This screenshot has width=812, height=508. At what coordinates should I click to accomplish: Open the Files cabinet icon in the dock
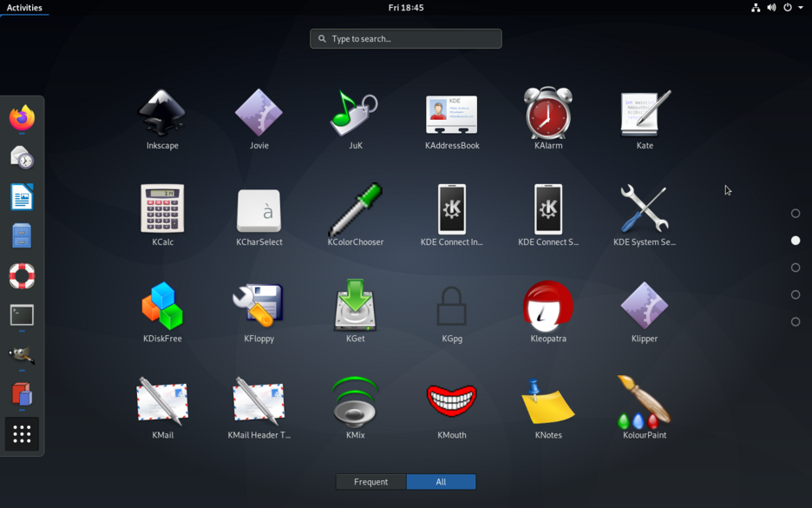(x=22, y=236)
